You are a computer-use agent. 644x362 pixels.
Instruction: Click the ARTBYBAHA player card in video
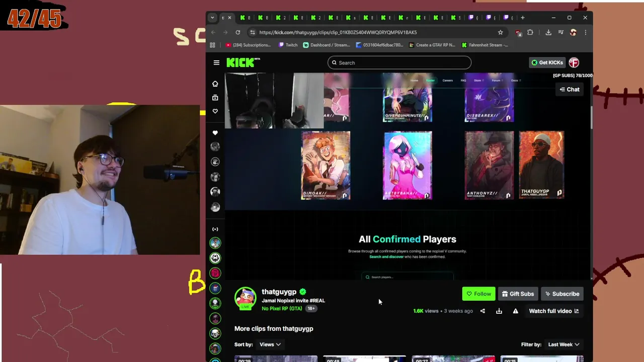click(408, 165)
